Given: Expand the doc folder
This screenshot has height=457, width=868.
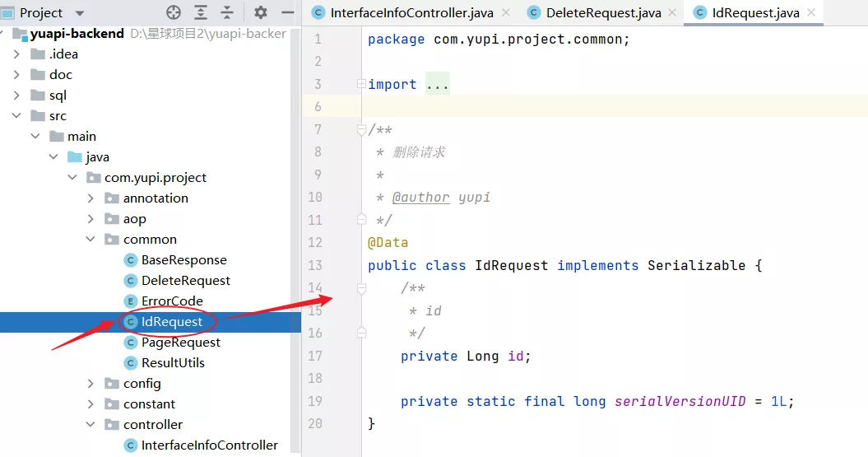Looking at the screenshot, I should coord(16,74).
